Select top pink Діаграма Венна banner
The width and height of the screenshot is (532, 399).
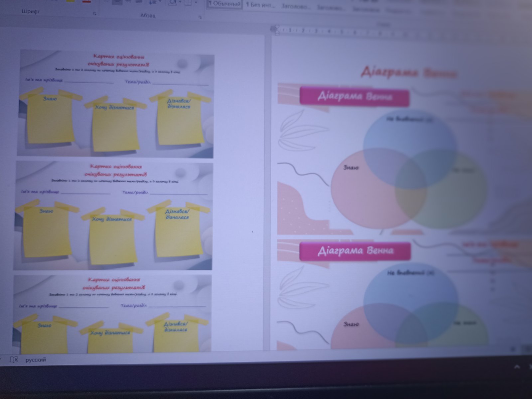(354, 97)
